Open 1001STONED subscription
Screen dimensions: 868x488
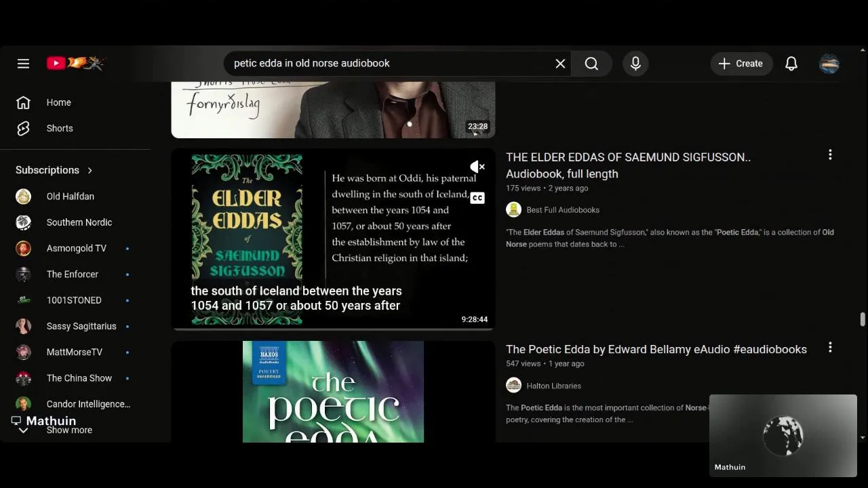tap(75, 300)
